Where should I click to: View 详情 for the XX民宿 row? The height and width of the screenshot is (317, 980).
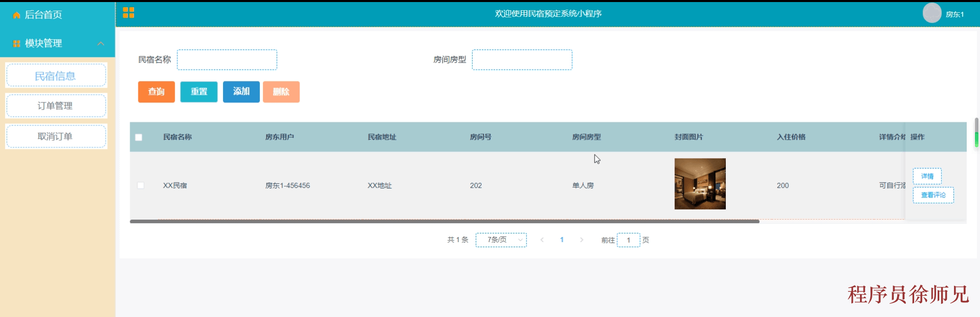click(927, 176)
